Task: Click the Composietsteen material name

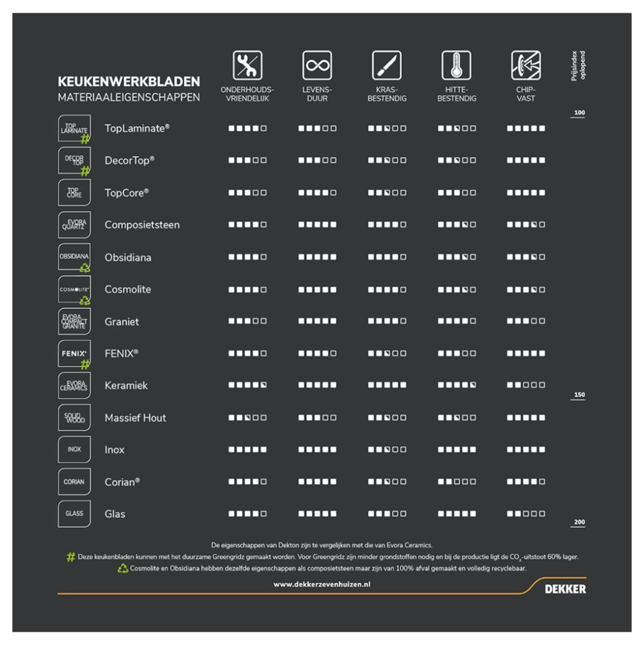Action: 142,225
